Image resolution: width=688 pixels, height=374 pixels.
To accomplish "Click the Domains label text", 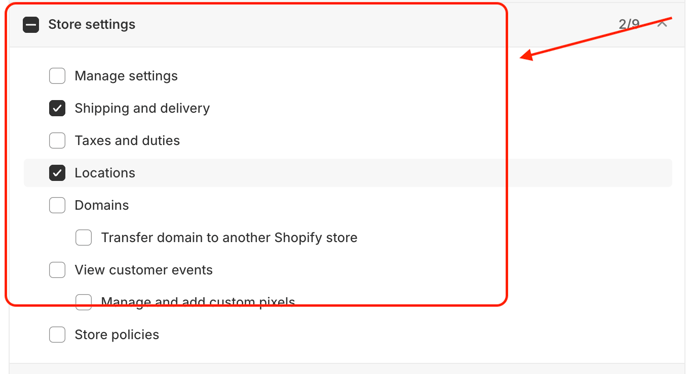I will (x=102, y=205).
